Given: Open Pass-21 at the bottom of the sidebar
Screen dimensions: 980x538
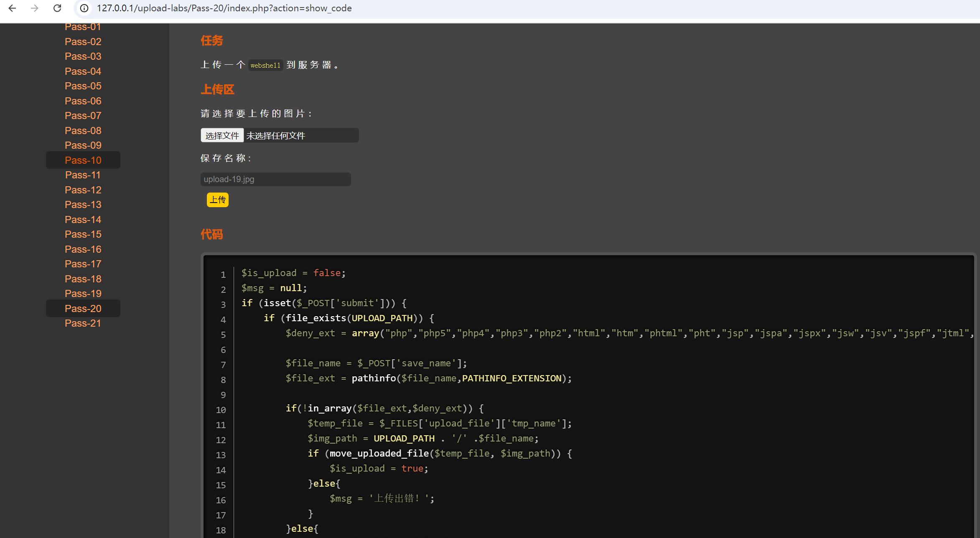Looking at the screenshot, I should [x=83, y=323].
